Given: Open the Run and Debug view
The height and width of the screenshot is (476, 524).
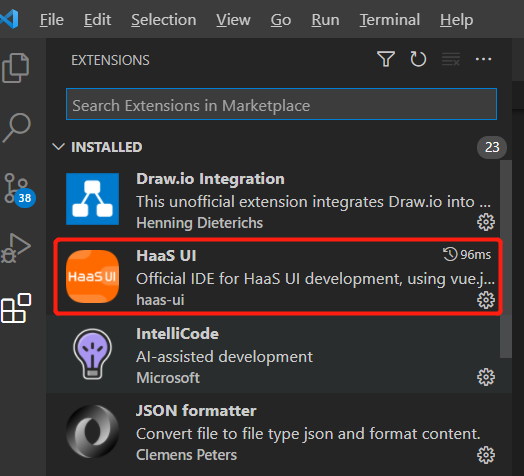Looking at the screenshot, I should coord(16,248).
